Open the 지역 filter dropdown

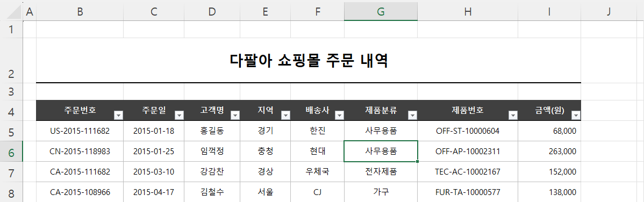pos(286,116)
